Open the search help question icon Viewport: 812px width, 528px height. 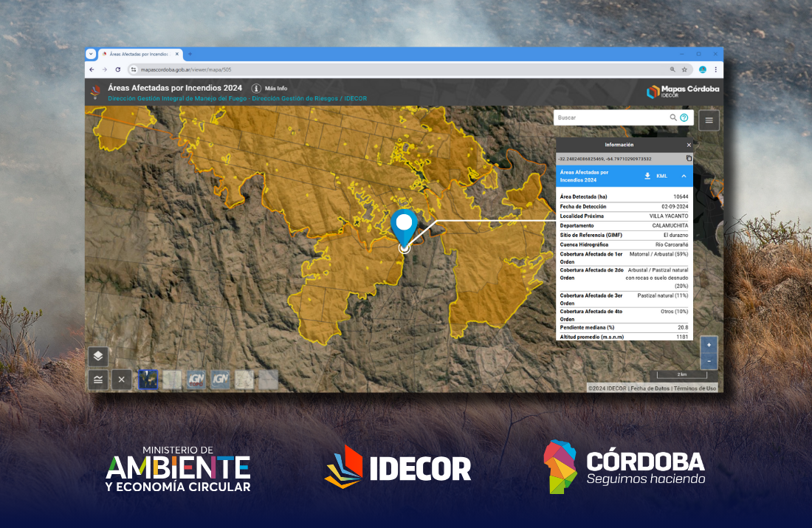(684, 117)
